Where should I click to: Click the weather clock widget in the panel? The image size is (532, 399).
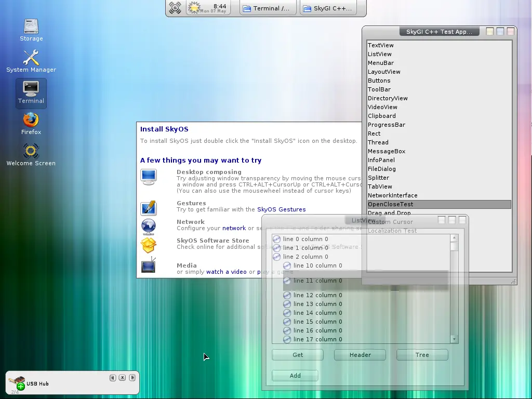pyautogui.click(x=208, y=8)
